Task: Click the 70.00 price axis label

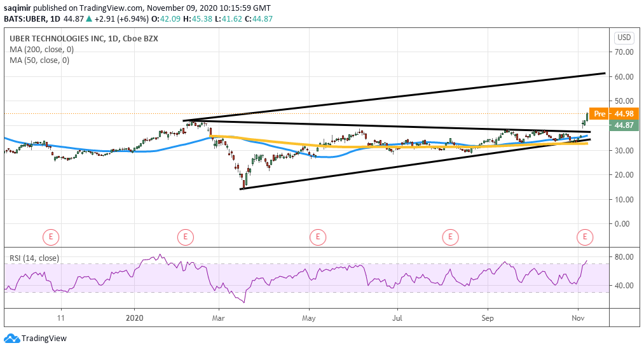Action: [x=624, y=52]
